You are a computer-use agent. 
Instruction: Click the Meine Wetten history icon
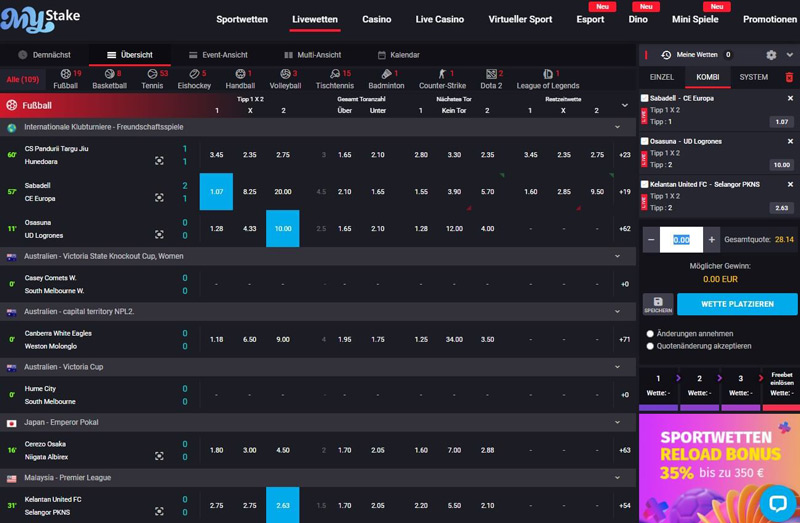coord(666,55)
